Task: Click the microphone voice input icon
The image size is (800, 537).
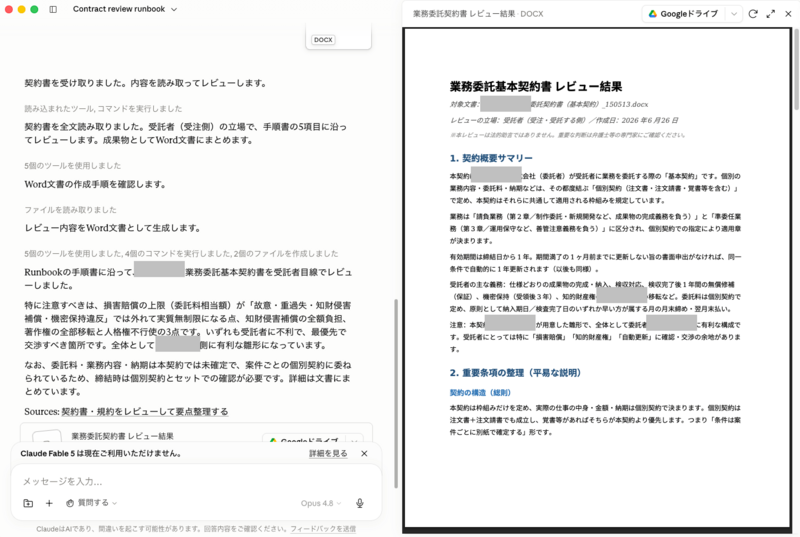Action: pos(360,503)
